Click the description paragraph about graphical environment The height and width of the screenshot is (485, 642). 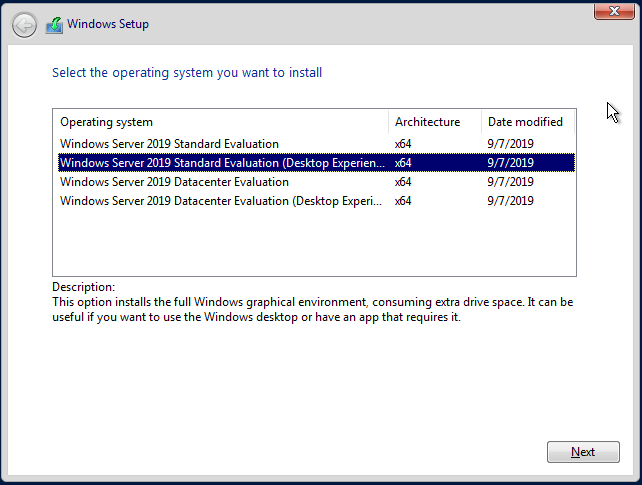312,309
